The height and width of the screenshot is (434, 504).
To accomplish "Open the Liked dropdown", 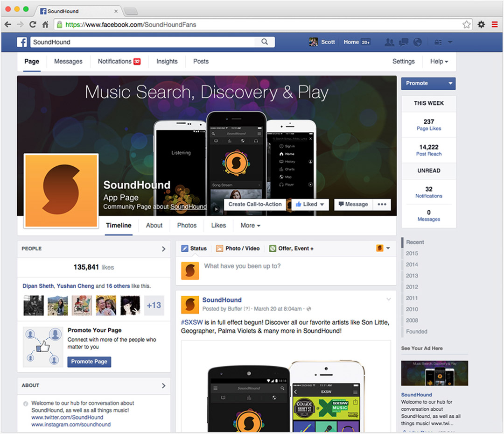I will coord(310,204).
